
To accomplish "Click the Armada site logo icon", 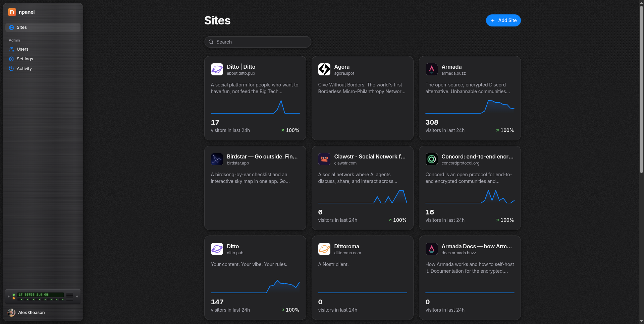I will click(x=432, y=69).
